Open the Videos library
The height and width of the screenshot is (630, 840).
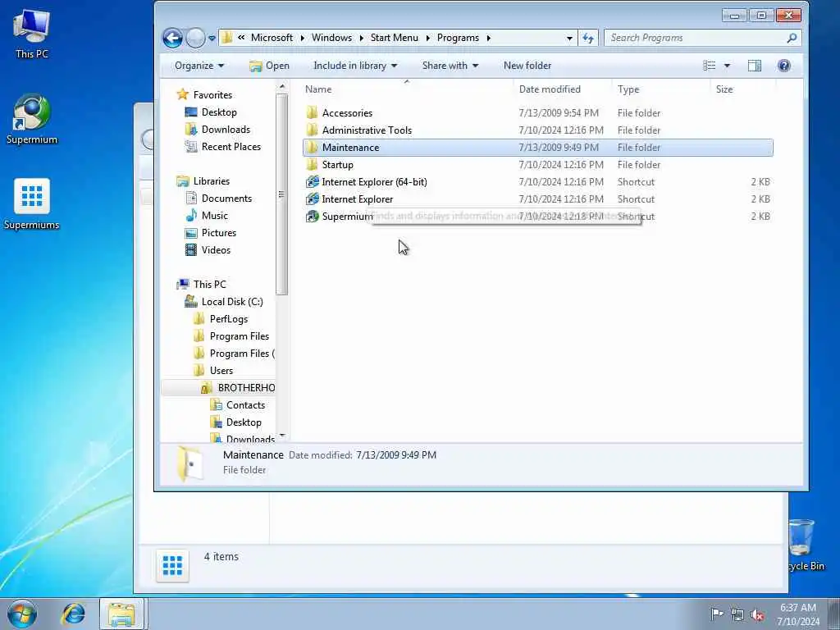[x=216, y=249]
